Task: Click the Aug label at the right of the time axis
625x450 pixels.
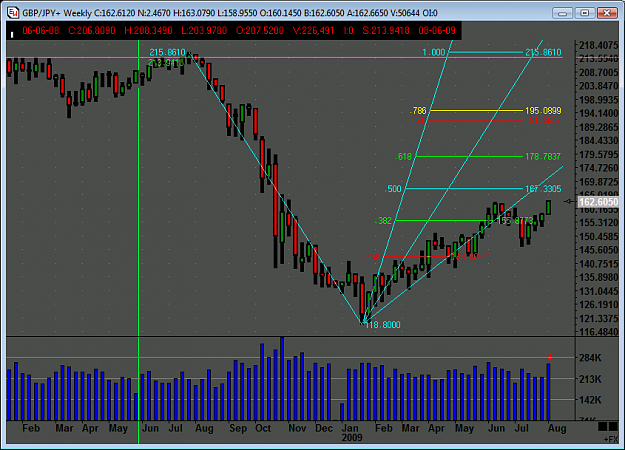Action: click(557, 428)
